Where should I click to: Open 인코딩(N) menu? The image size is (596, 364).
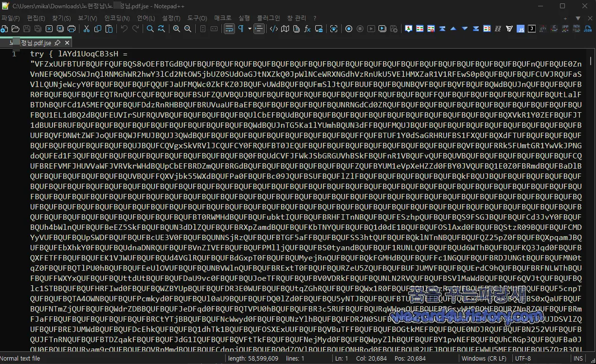tap(117, 18)
